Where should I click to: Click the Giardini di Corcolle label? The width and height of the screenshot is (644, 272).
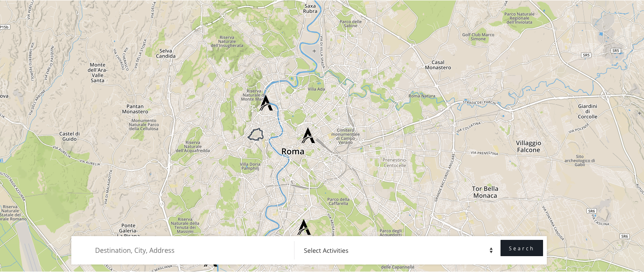click(x=588, y=111)
